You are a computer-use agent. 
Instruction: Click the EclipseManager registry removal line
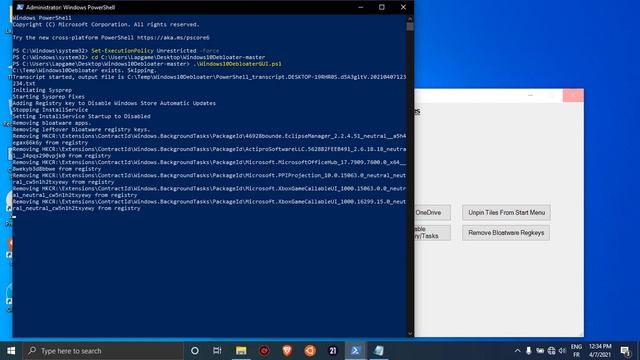point(209,139)
